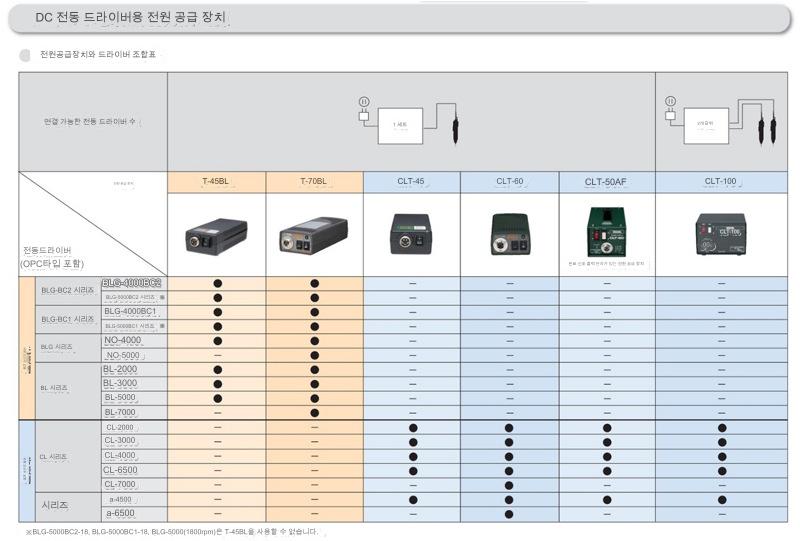The image size is (800, 541).
Task: Click the CL-6500 model label
Action: coord(121,470)
